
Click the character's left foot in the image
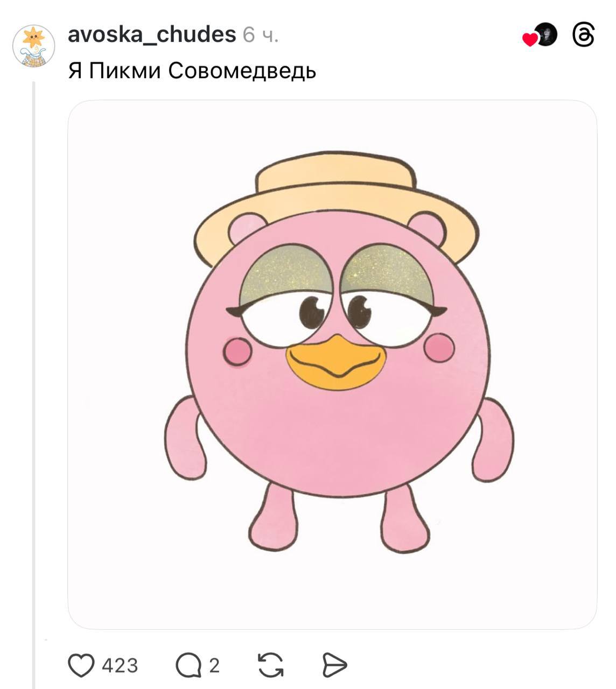[x=274, y=518]
